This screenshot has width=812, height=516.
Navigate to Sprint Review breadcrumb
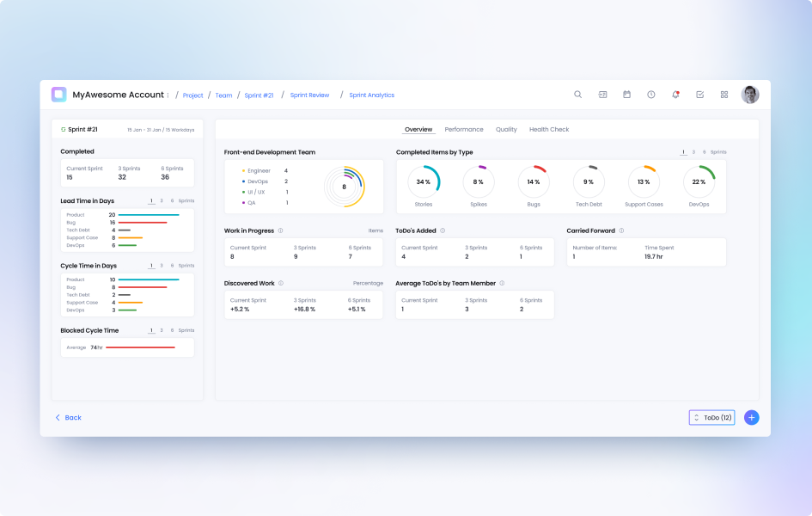(x=309, y=95)
